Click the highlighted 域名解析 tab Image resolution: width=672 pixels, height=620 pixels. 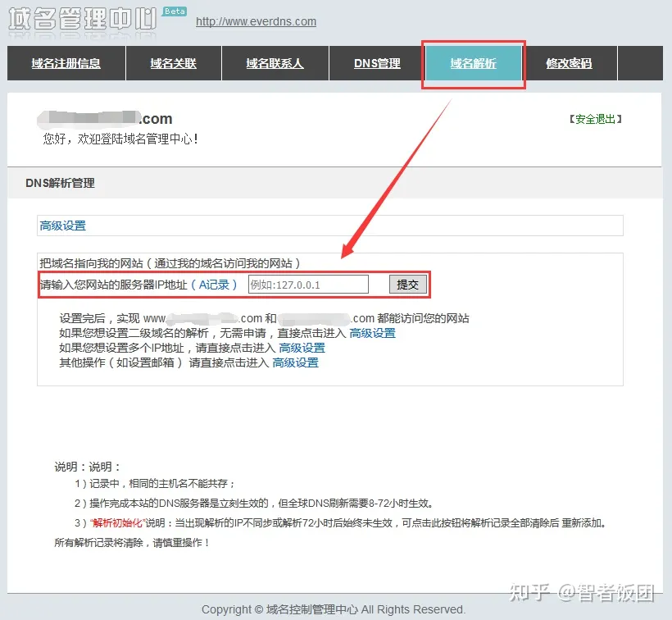pyautogui.click(x=473, y=63)
